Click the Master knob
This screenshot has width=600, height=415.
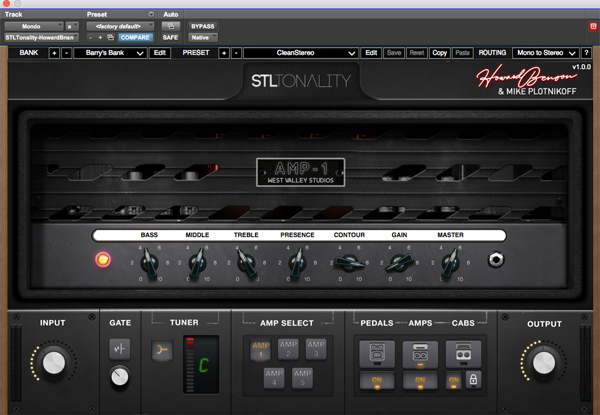[450, 263]
